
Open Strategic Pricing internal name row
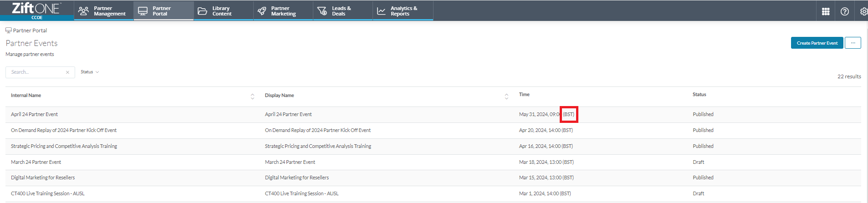coord(64,146)
